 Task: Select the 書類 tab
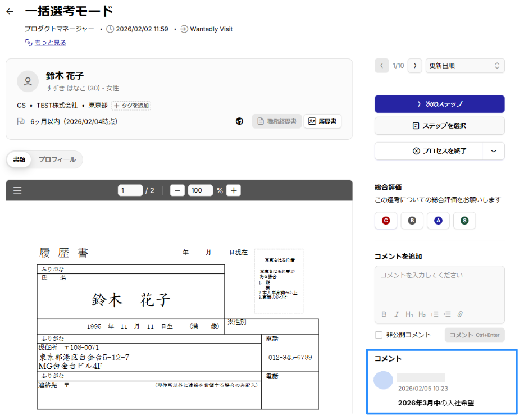point(19,159)
